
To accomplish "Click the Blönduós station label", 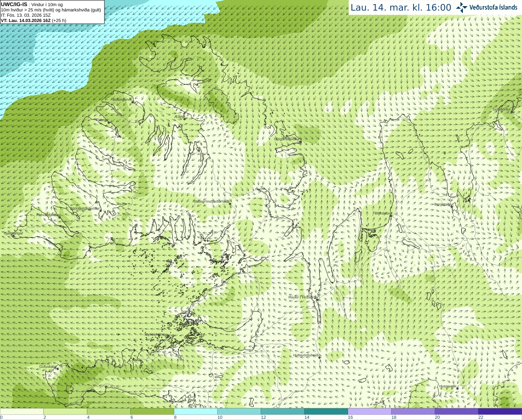I will 383,213.
